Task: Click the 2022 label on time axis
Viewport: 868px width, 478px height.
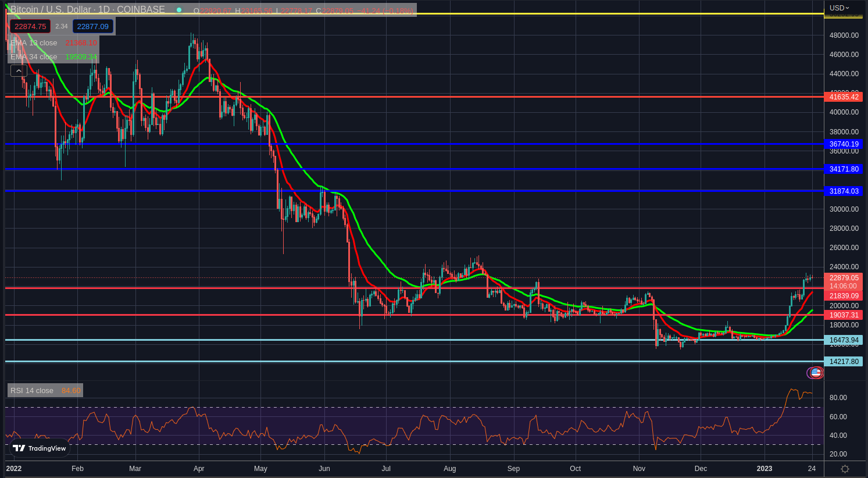Action: point(14,469)
